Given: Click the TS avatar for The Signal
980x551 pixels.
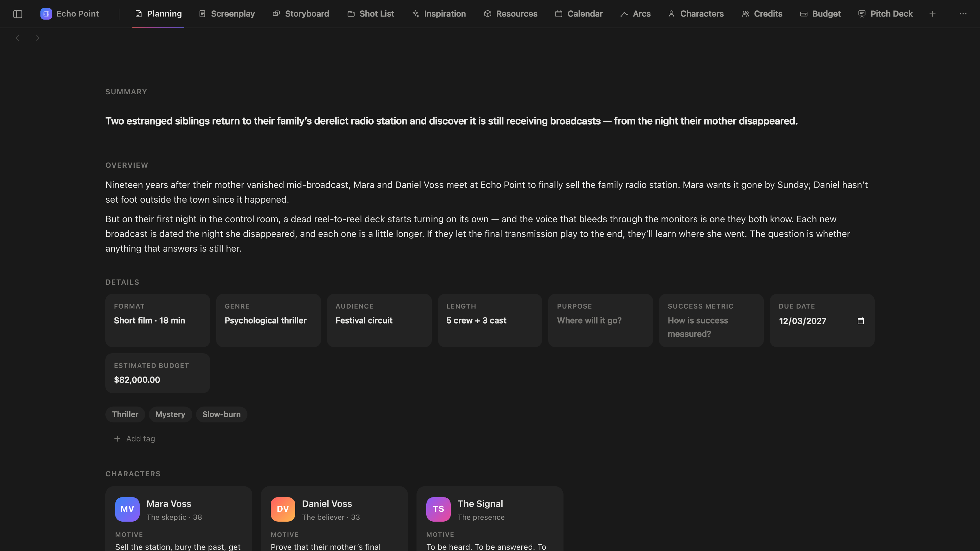Looking at the screenshot, I should [438, 509].
